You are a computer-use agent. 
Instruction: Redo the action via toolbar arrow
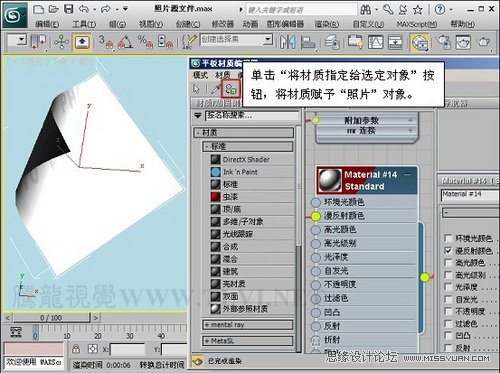[x=106, y=9]
